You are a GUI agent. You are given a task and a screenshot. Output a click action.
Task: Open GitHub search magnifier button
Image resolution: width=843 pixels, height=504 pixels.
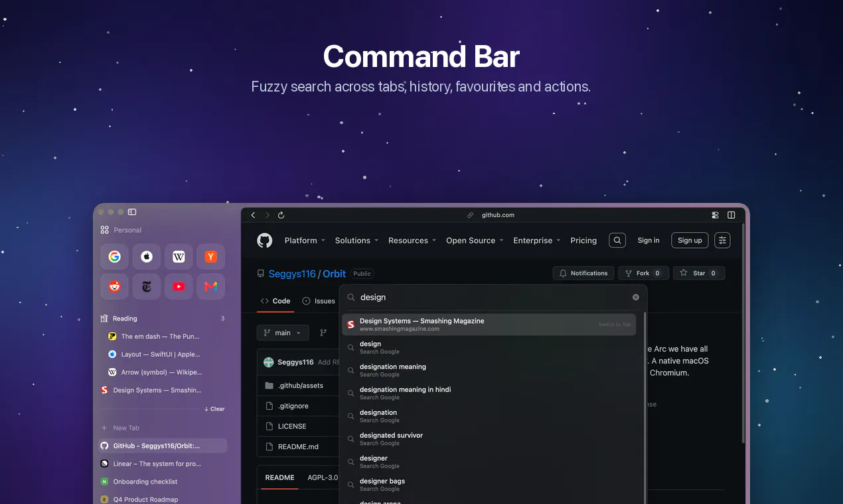coord(617,240)
